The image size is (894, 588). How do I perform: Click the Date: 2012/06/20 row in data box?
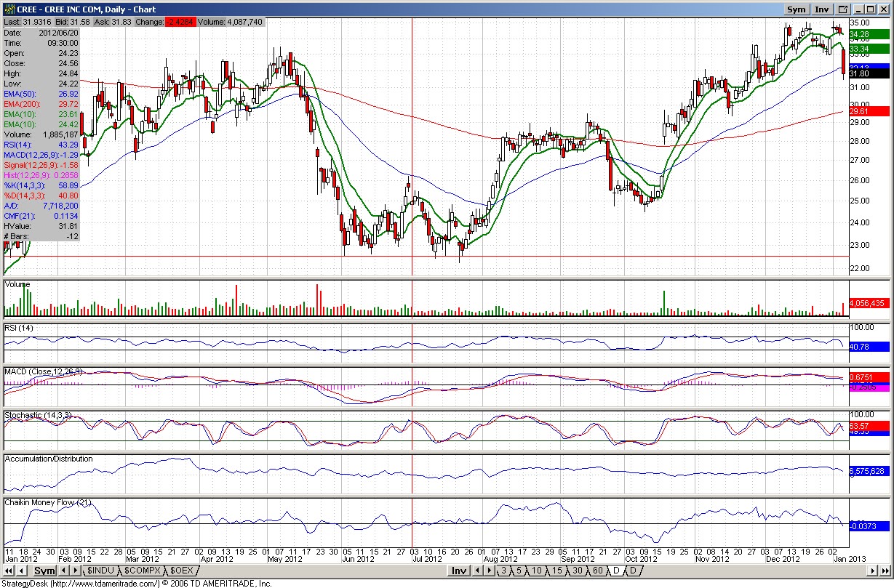point(41,33)
